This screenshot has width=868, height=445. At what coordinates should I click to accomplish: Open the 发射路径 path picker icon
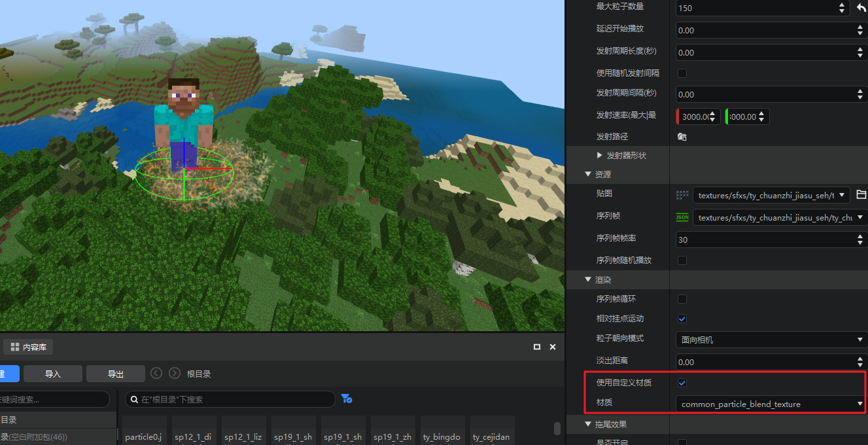[682, 137]
